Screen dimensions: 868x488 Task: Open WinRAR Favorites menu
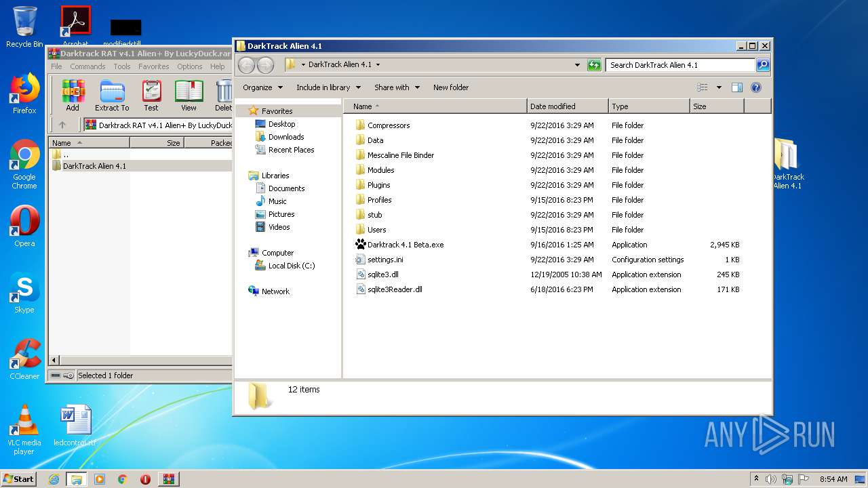pyautogui.click(x=154, y=66)
